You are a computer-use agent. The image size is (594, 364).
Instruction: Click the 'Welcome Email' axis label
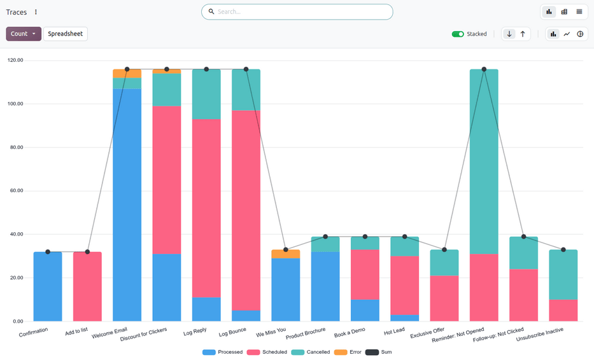coord(110,333)
